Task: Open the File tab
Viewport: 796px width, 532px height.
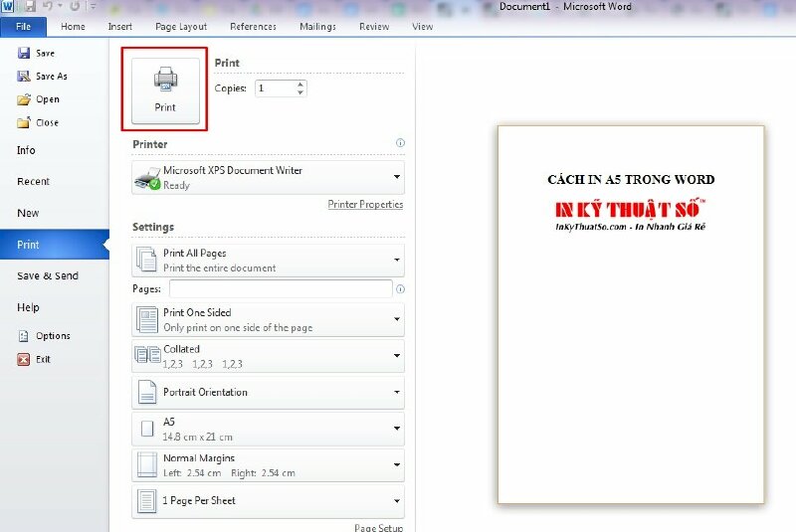Action: tap(23, 27)
